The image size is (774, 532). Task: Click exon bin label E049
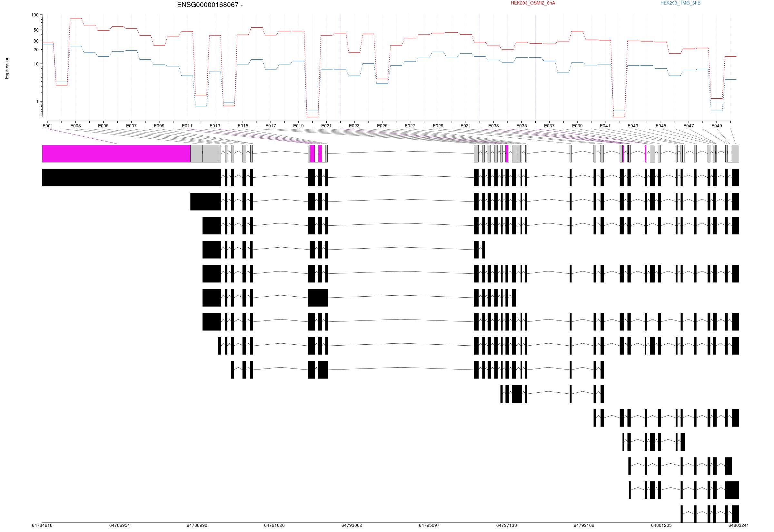point(717,126)
